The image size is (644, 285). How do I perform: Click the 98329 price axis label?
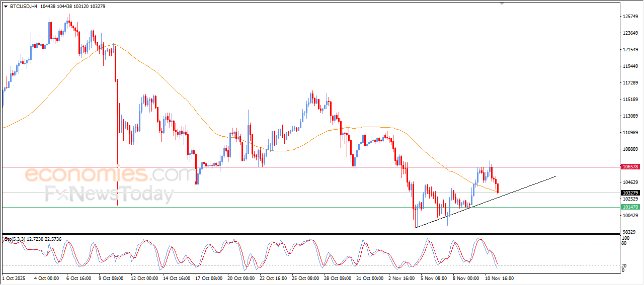[629, 232]
